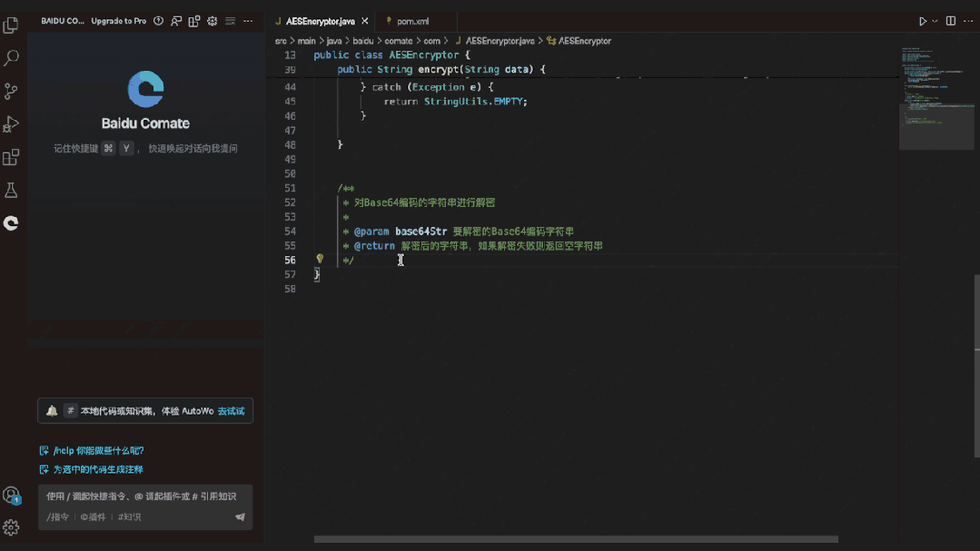The image size is (980, 551).
Task: Select the Search icon in the Activity Bar
Action: pyautogui.click(x=10, y=57)
